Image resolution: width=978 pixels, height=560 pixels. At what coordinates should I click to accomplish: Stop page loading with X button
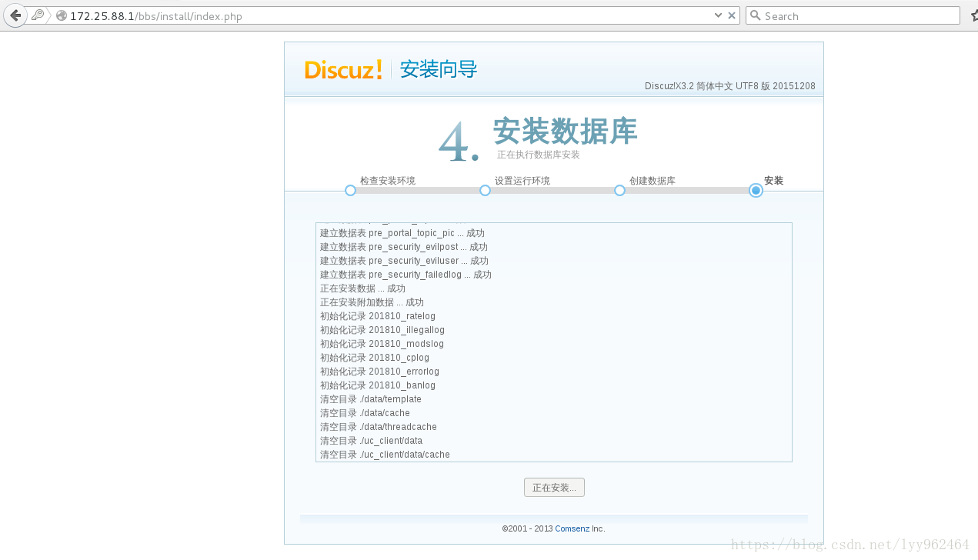pos(732,15)
